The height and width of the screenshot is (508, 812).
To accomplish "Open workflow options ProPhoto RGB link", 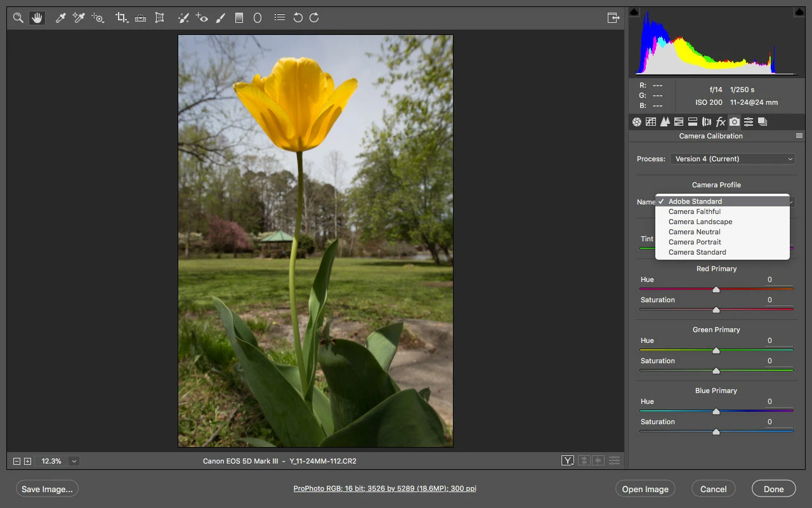I will 384,489.
